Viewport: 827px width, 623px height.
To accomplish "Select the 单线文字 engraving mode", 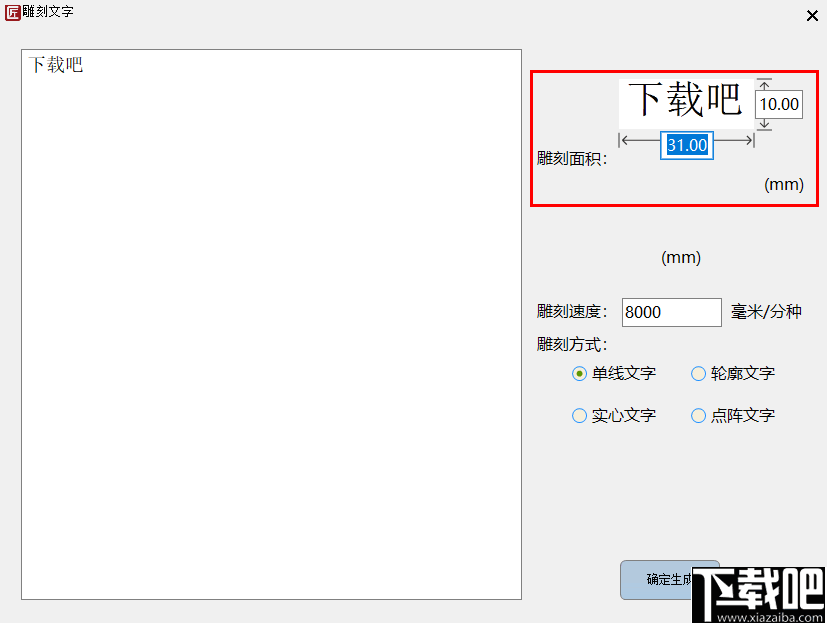I will pos(578,373).
